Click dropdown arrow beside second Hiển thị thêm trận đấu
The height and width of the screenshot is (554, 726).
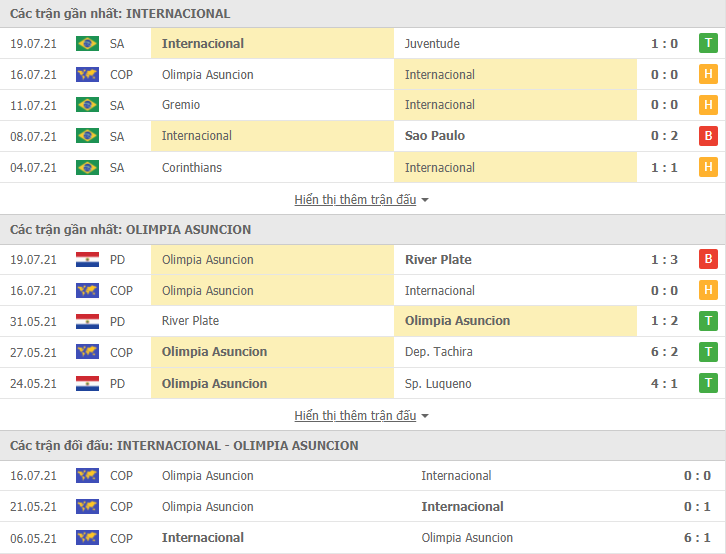pyautogui.click(x=425, y=416)
